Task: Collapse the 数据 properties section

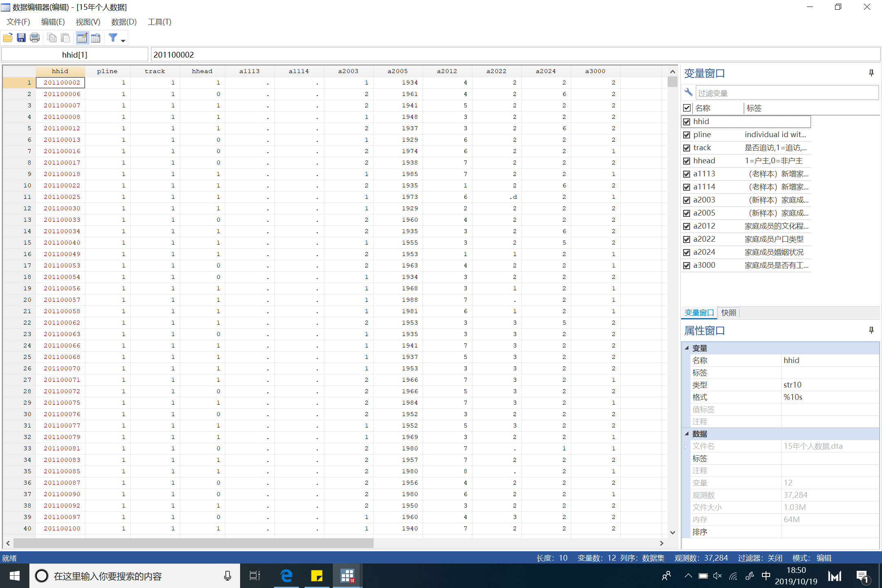Action: [x=687, y=434]
